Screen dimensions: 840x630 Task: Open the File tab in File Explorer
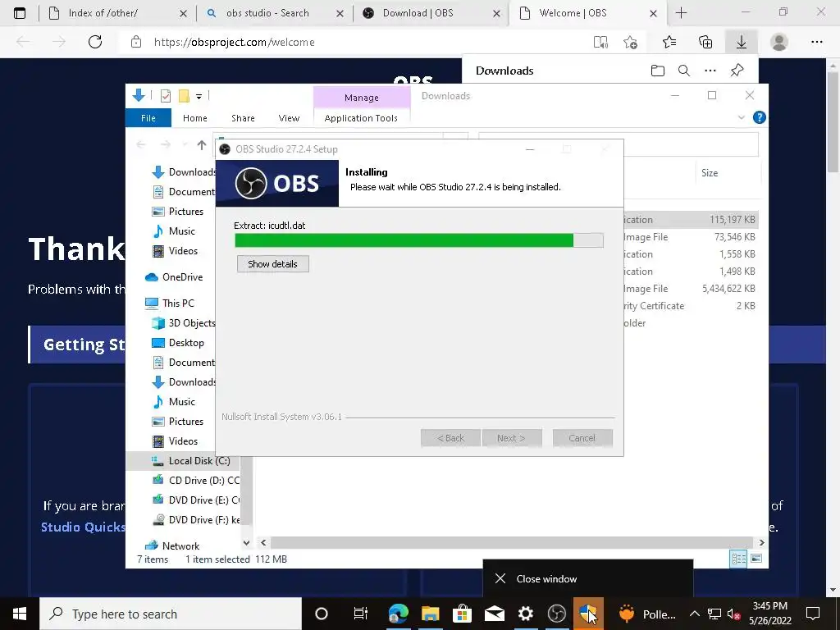(148, 118)
